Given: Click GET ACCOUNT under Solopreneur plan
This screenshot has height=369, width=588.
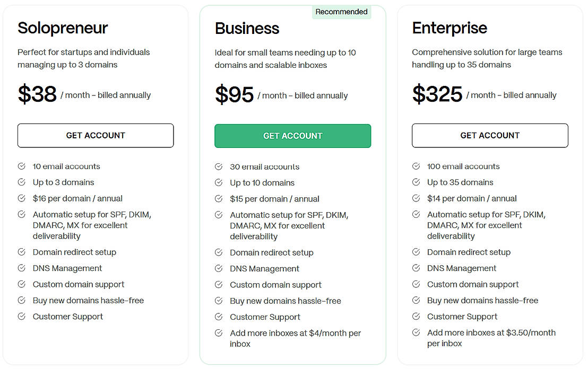Looking at the screenshot, I should click(x=96, y=136).
